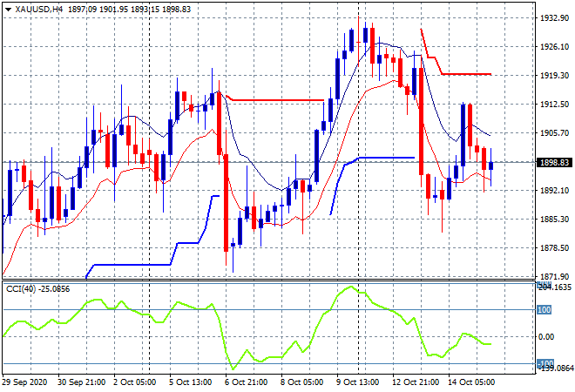Click the OHLC values 1897.09 1901.95 1893.15 1898.83
The width and height of the screenshot is (575, 392).
click(x=129, y=10)
